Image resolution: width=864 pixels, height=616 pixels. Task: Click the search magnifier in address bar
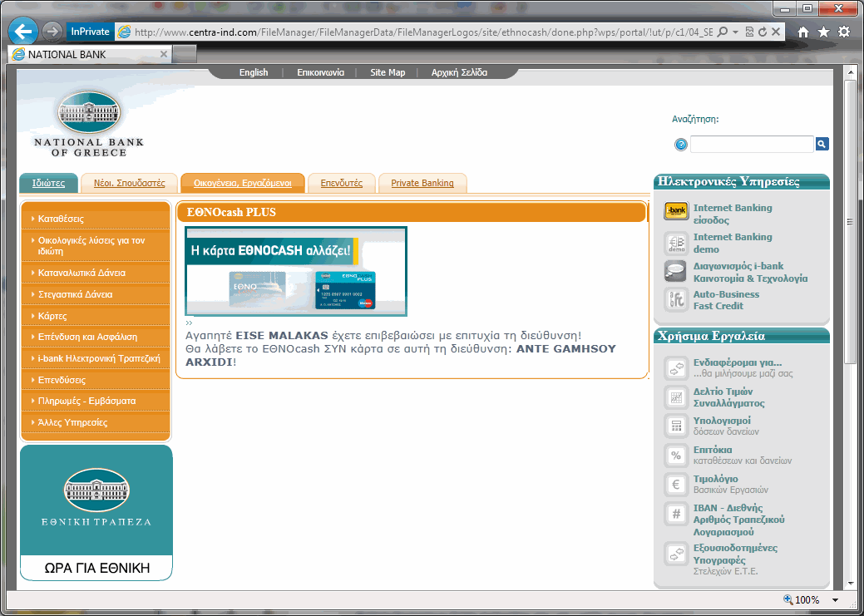(723, 32)
